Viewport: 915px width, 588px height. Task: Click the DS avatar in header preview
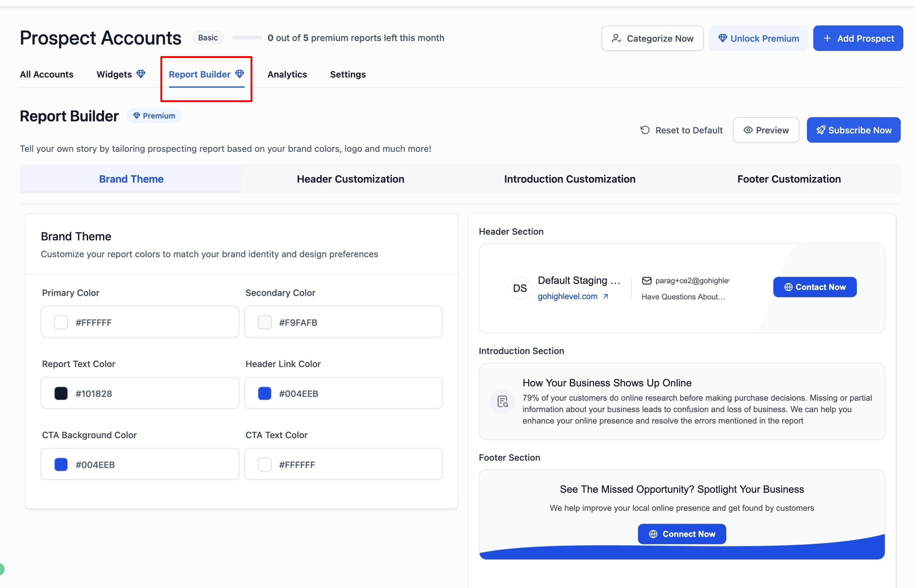point(519,288)
